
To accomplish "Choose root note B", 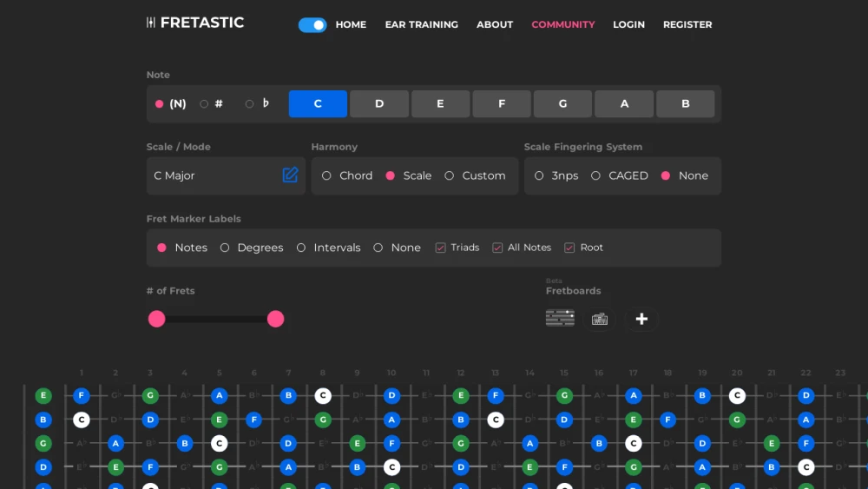I will [x=686, y=103].
